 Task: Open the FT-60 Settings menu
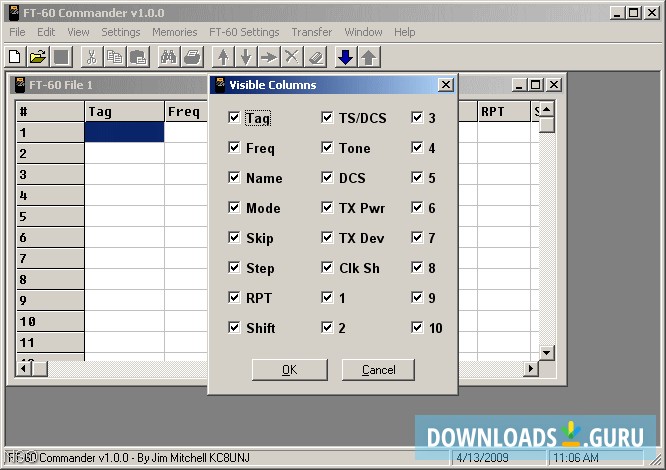[244, 32]
